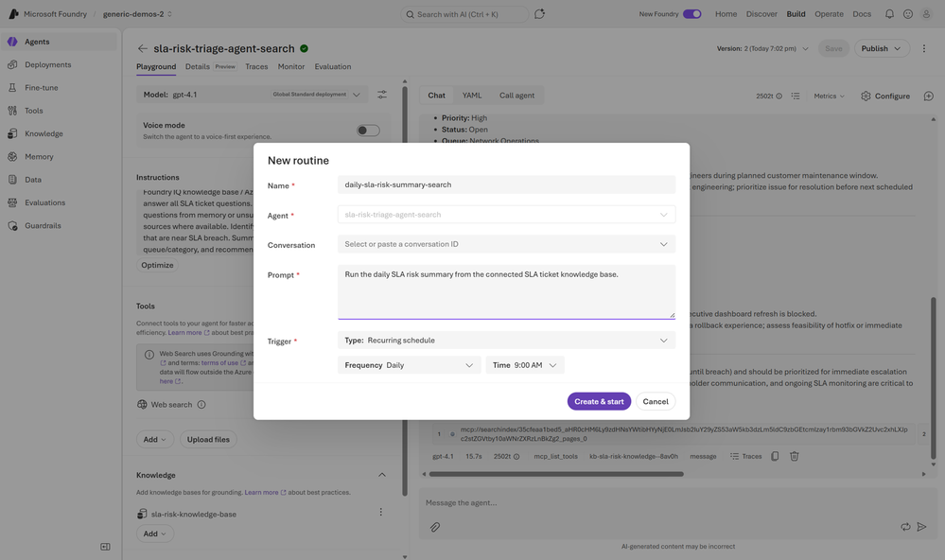945x560 pixels.
Task: Open Agents in the sidebar
Action: tap(59, 42)
